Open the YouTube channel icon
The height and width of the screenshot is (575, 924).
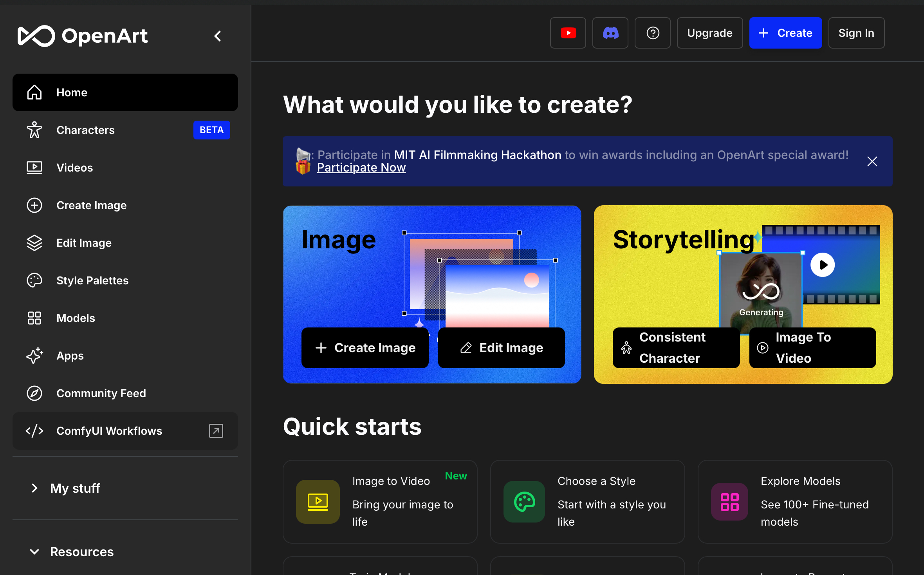(568, 33)
